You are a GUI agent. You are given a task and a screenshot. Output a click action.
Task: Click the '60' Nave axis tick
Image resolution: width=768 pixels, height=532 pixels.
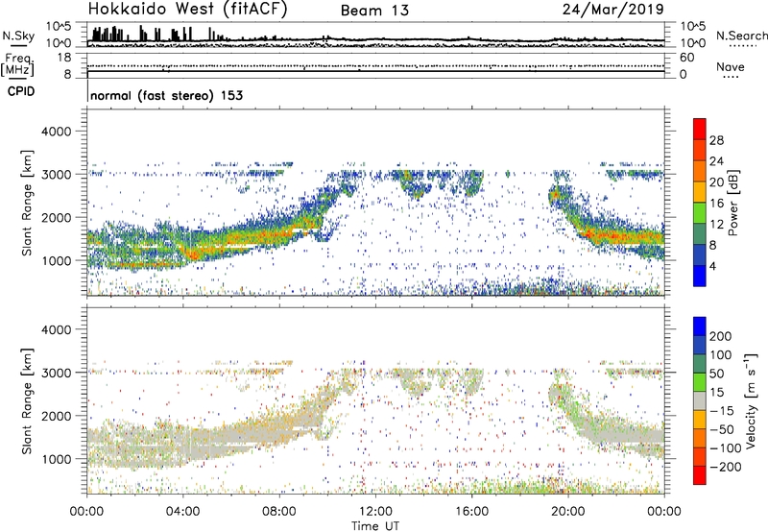(686, 58)
